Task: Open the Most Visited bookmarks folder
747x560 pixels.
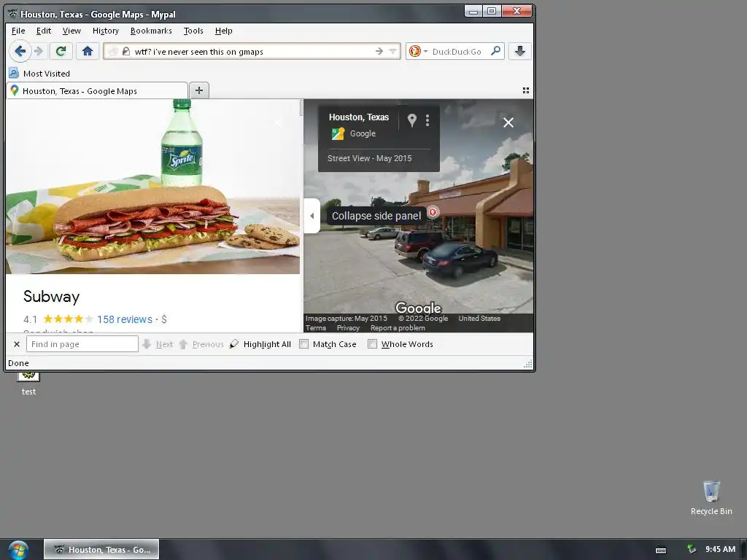Action: (x=40, y=74)
